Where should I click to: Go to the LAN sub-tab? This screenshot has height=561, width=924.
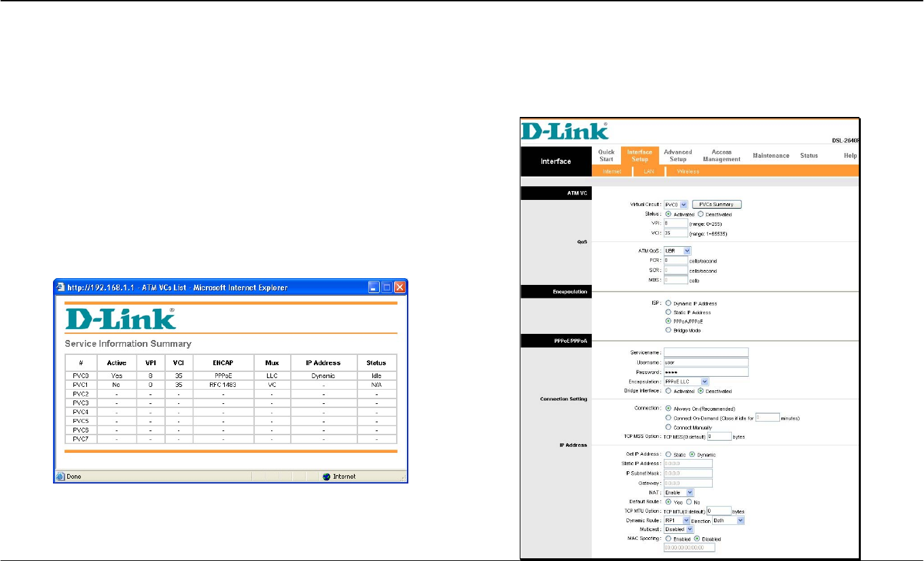(649, 171)
